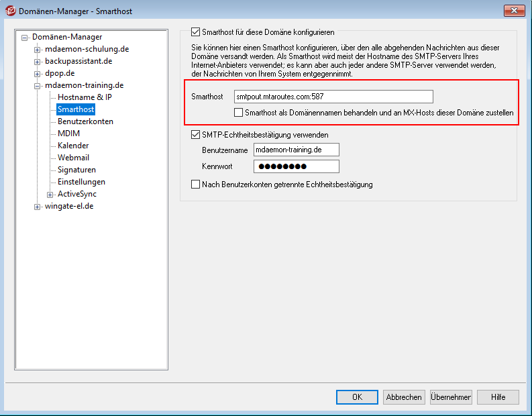The image size is (532, 416).
Task: Open the Signaturen settings page
Action: coord(76,170)
